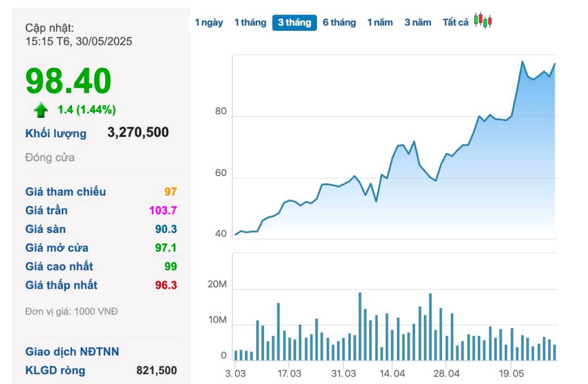The width and height of the screenshot is (588, 384).
Task: Switch to candlestick chart icon
Action: click(483, 21)
